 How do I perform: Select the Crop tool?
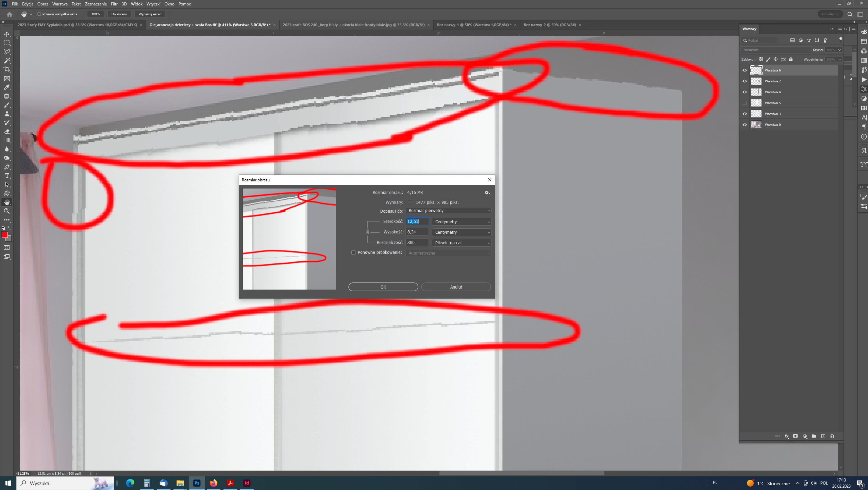(x=7, y=69)
